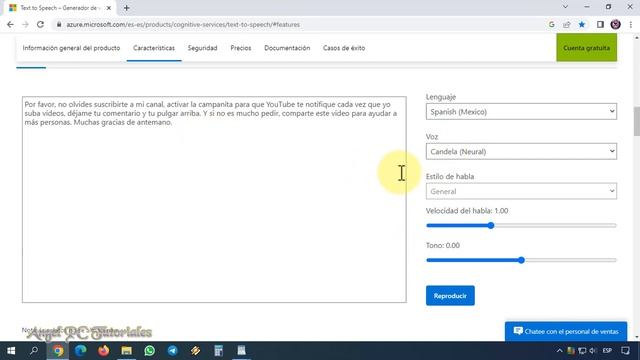The width and height of the screenshot is (640, 360).
Task: Open the Calculator taskbar icon
Action: (219, 351)
